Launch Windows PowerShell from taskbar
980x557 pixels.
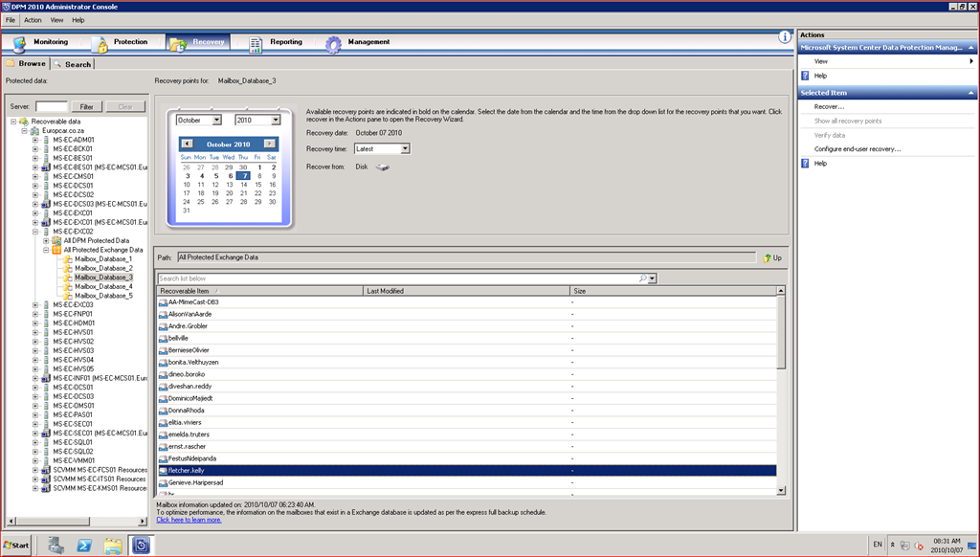point(84,546)
